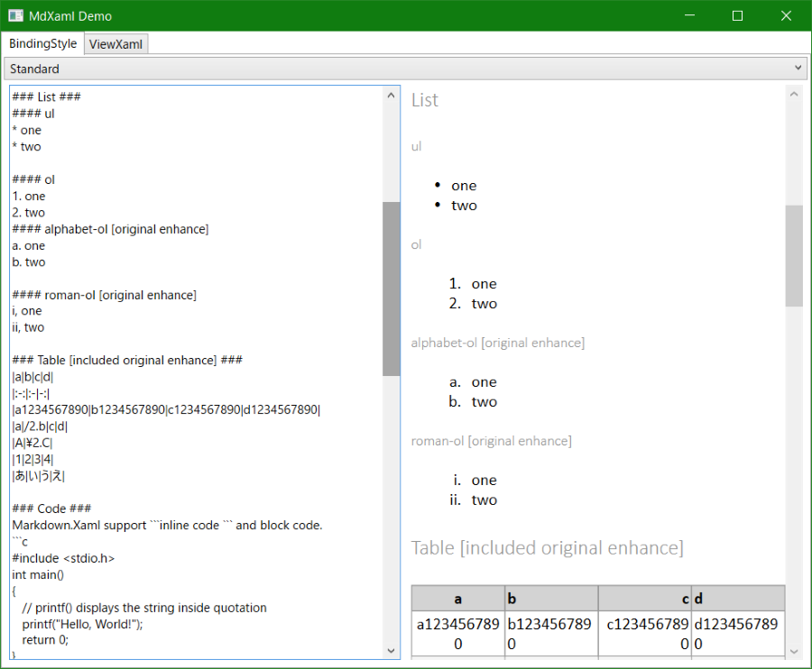Click the '|a|/2.b|c|d|' source line
This screenshot has height=669, width=812.
(40, 426)
